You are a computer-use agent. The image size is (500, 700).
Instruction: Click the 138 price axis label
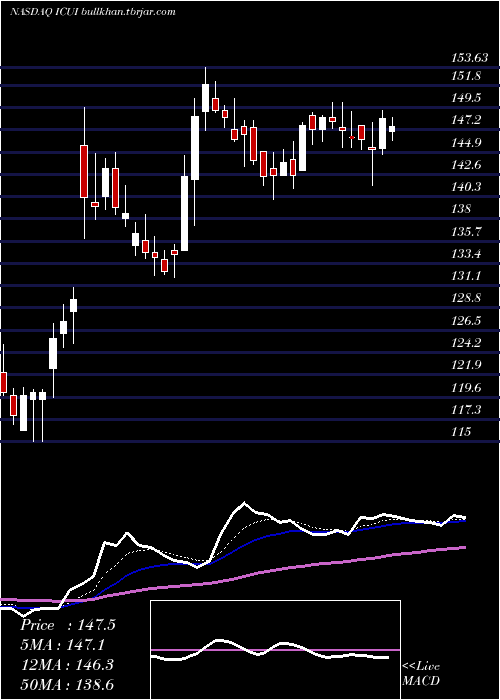tap(461, 209)
